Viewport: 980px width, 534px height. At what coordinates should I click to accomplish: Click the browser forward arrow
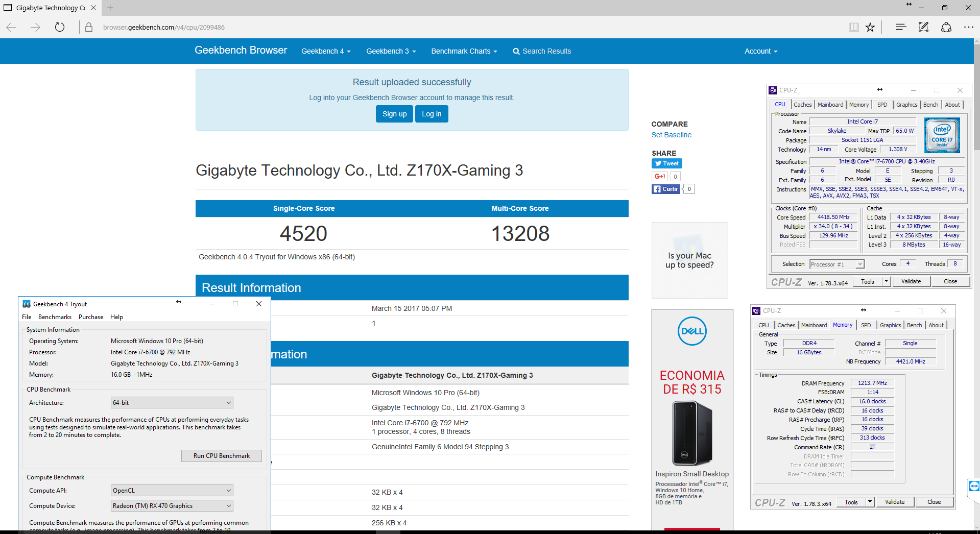pos(35,28)
